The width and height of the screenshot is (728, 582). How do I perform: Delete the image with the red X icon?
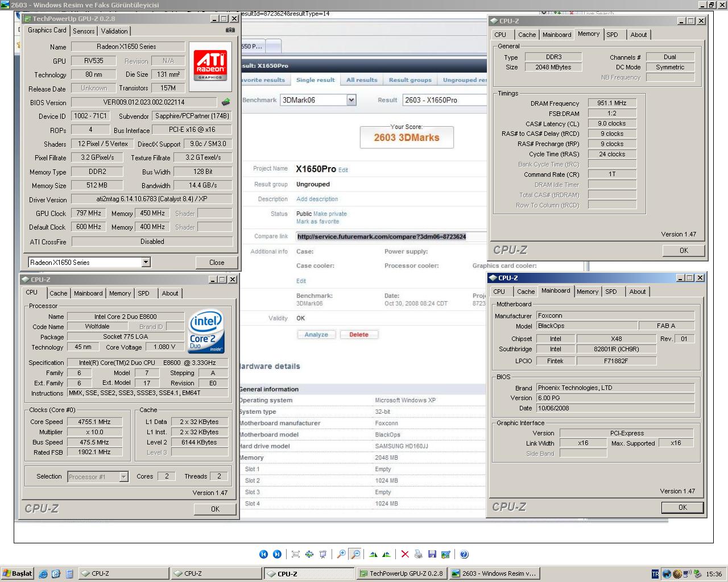coord(405,554)
